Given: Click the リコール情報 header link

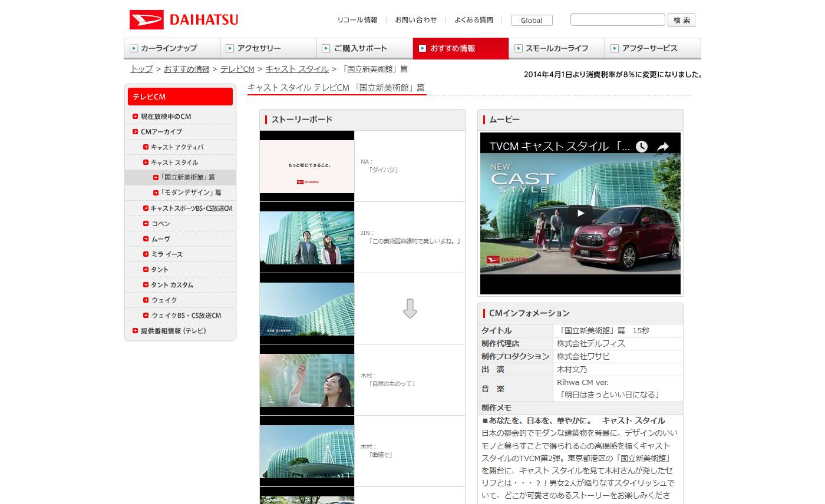Looking at the screenshot, I should pyautogui.click(x=357, y=20).
